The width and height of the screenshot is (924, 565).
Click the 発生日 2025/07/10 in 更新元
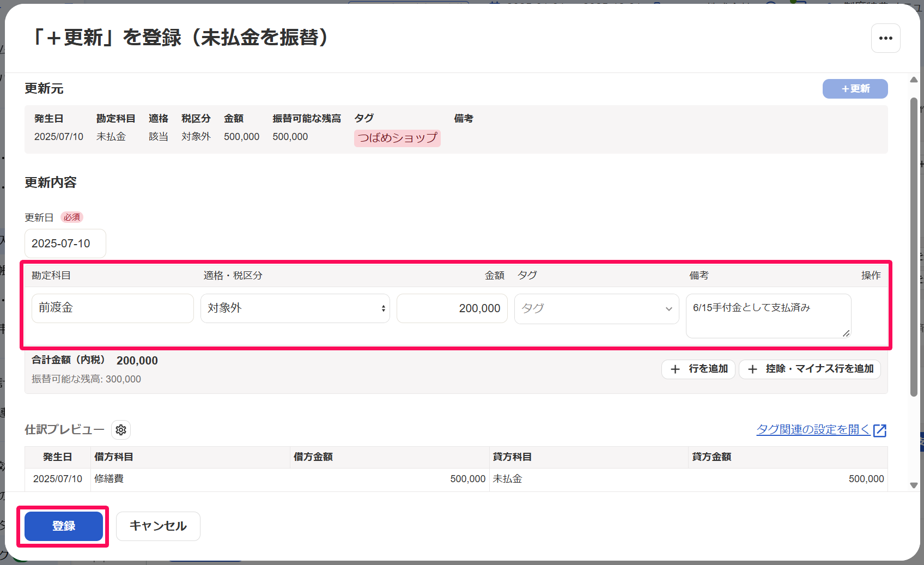(x=59, y=137)
